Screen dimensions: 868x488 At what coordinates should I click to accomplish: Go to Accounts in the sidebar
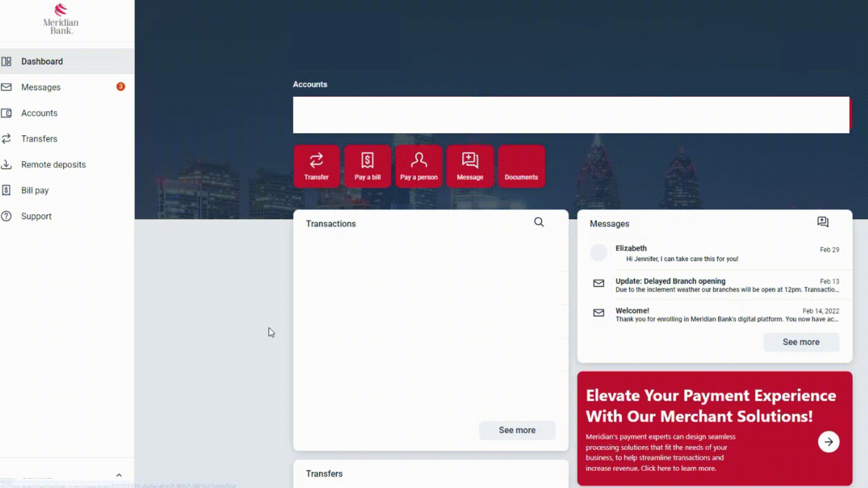coord(67,113)
